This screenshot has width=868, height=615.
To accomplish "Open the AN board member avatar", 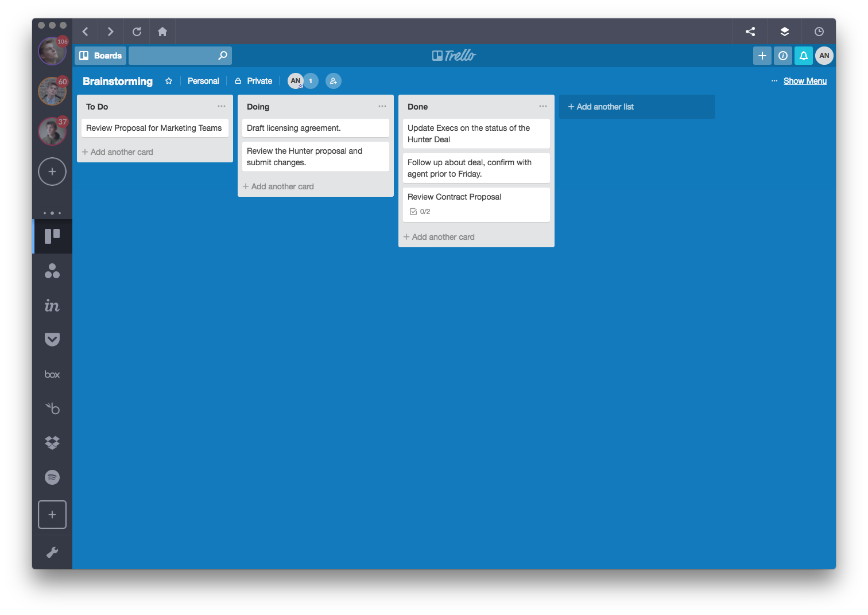I will click(x=295, y=81).
